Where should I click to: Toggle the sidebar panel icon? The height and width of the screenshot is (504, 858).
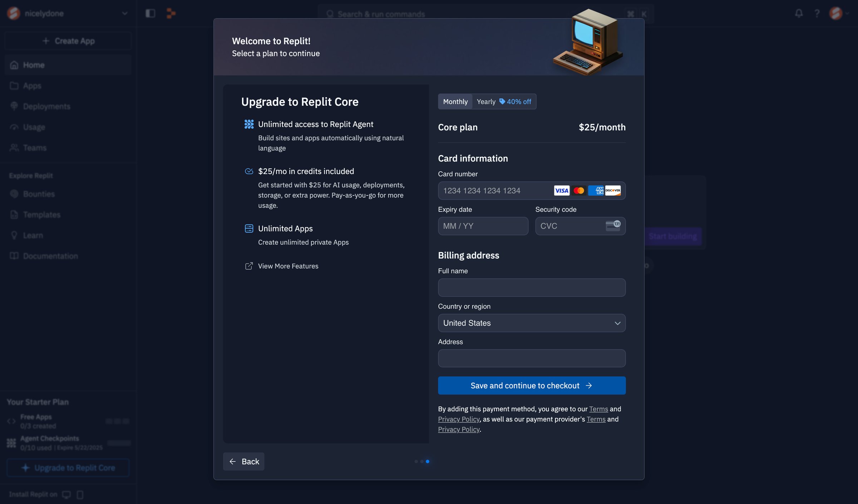(x=150, y=14)
